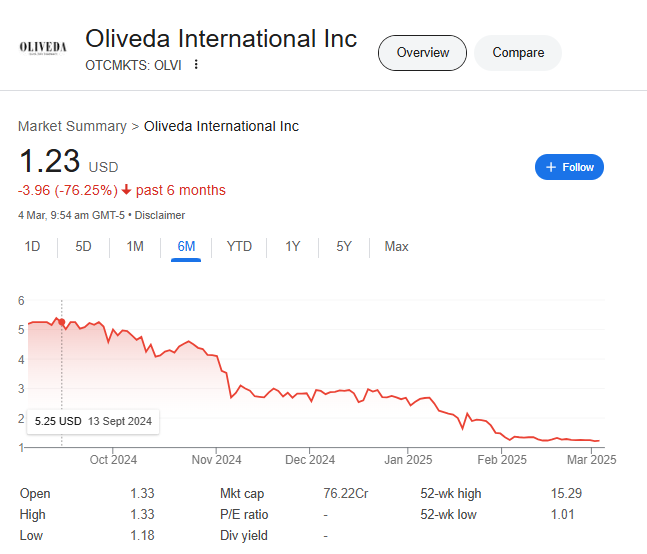Follow Oliveda International stock
The image size is (647, 554).
[x=569, y=167]
